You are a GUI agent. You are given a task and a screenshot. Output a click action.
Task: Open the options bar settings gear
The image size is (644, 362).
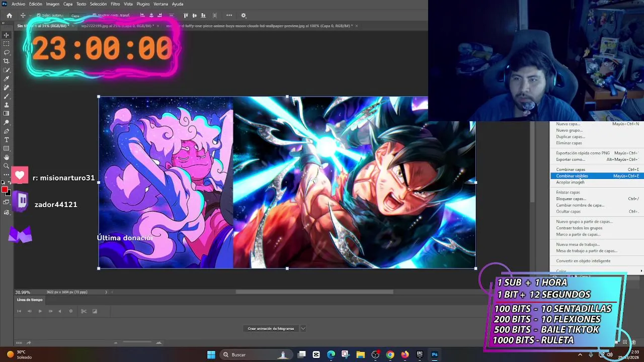coord(244,16)
